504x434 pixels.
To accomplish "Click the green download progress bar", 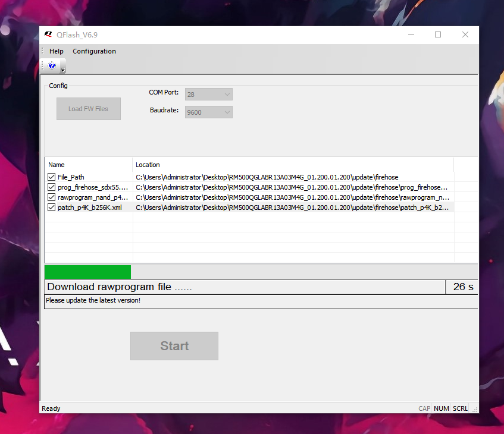I will 87,272.
